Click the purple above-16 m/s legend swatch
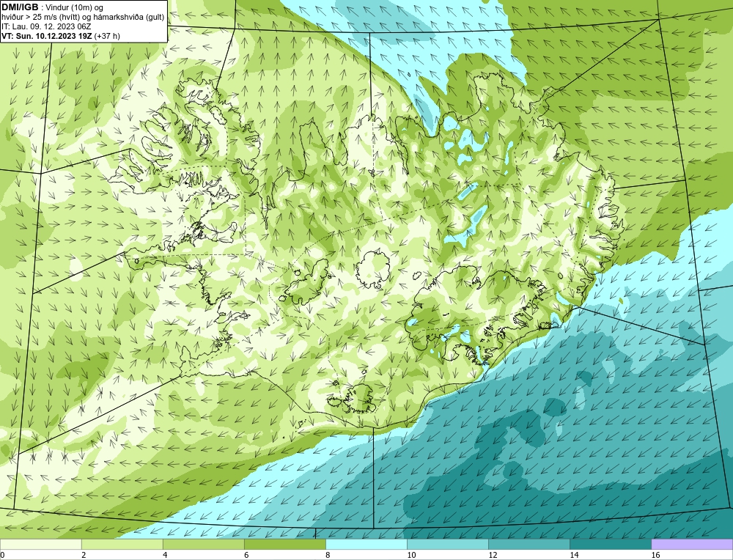Image resolution: width=733 pixels, height=560 pixels. (693, 544)
